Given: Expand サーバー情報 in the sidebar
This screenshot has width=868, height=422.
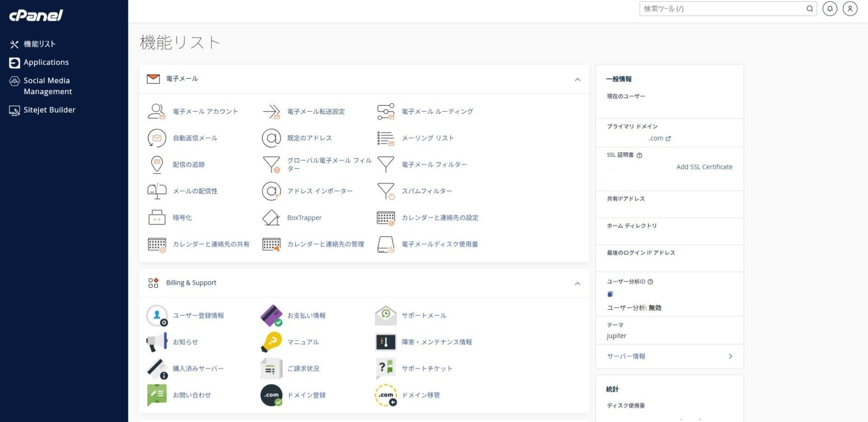Looking at the screenshot, I should (668, 356).
